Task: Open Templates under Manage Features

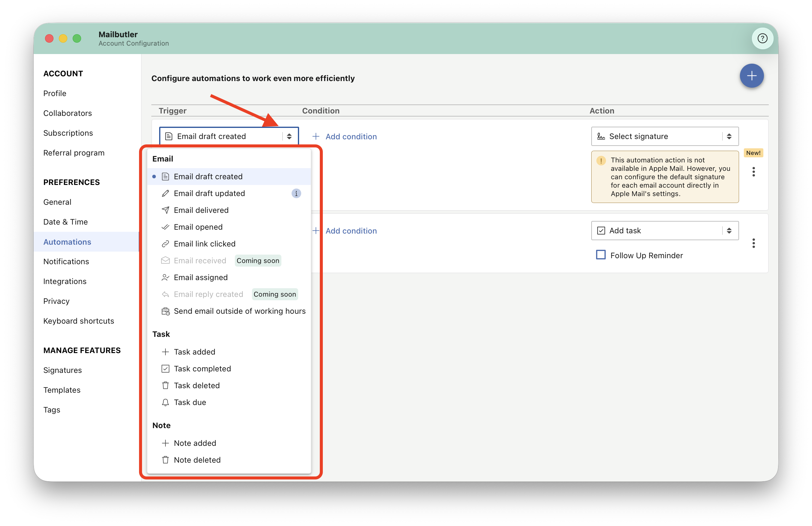Action: (62, 390)
